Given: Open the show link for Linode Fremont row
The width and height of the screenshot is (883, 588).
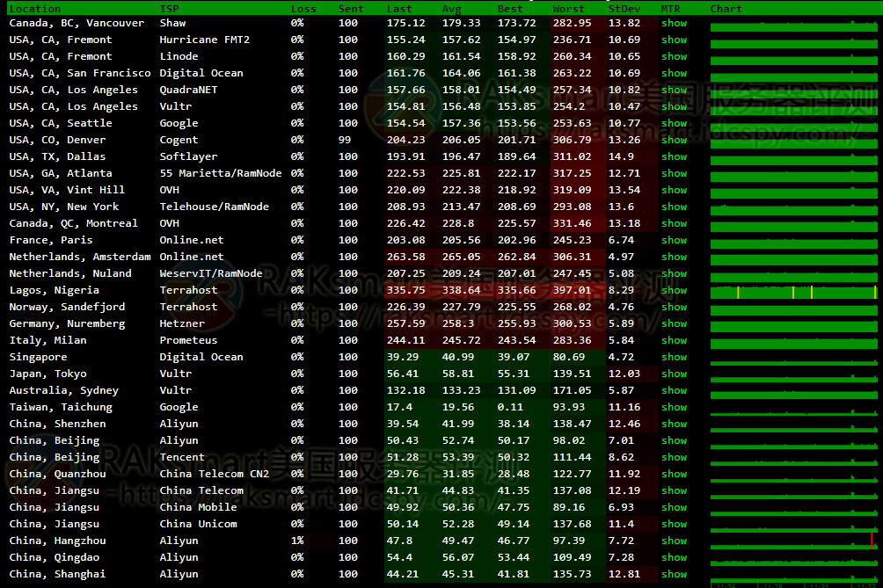Looking at the screenshot, I should pyautogui.click(x=674, y=56).
